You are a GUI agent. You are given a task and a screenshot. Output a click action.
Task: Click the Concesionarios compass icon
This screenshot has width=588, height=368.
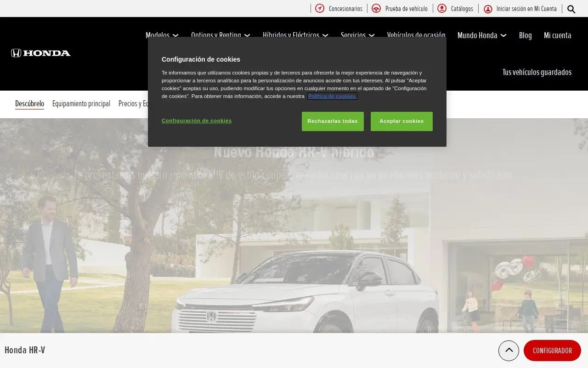coord(320,8)
